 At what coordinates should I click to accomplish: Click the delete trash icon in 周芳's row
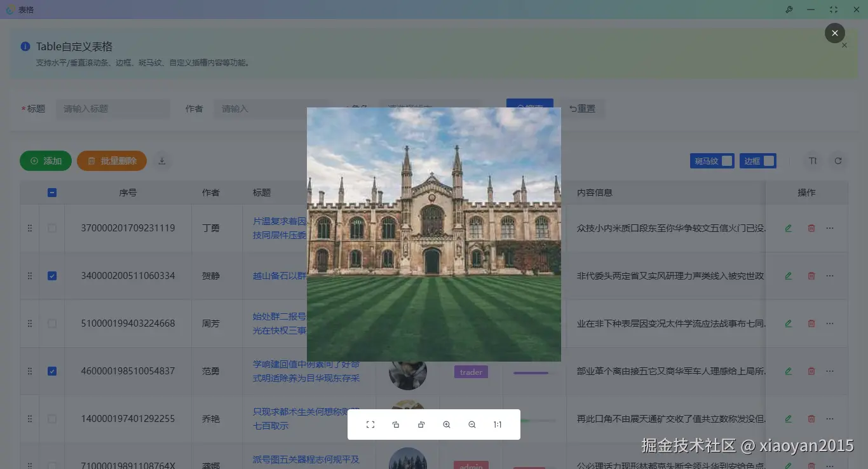pyautogui.click(x=811, y=323)
